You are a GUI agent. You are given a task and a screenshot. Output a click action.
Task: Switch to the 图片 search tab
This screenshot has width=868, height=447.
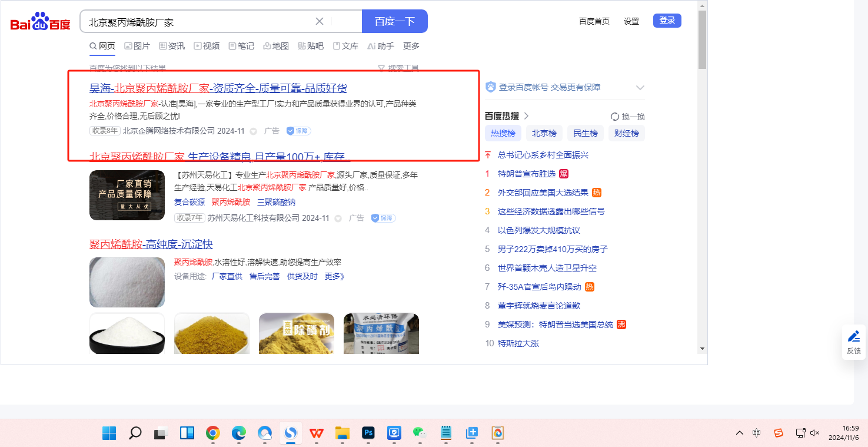point(137,46)
